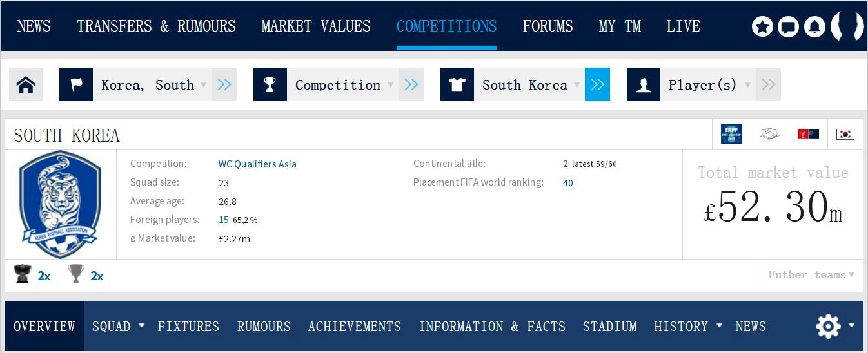Expand the South Korea team dropdown
The width and height of the screenshot is (868, 353).
click(x=577, y=84)
